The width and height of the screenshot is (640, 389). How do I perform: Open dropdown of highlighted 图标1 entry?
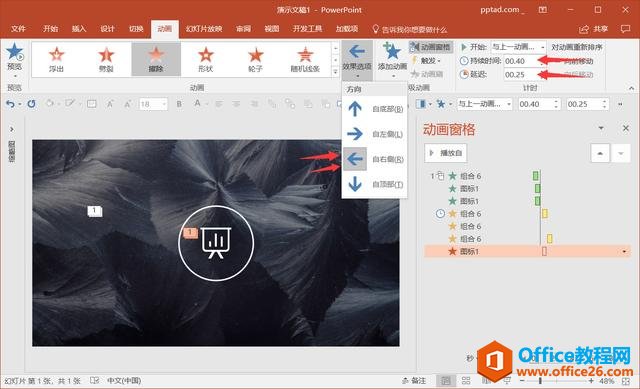(x=624, y=251)
